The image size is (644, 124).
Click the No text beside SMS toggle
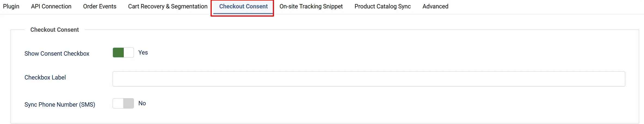tap(142, 103)
